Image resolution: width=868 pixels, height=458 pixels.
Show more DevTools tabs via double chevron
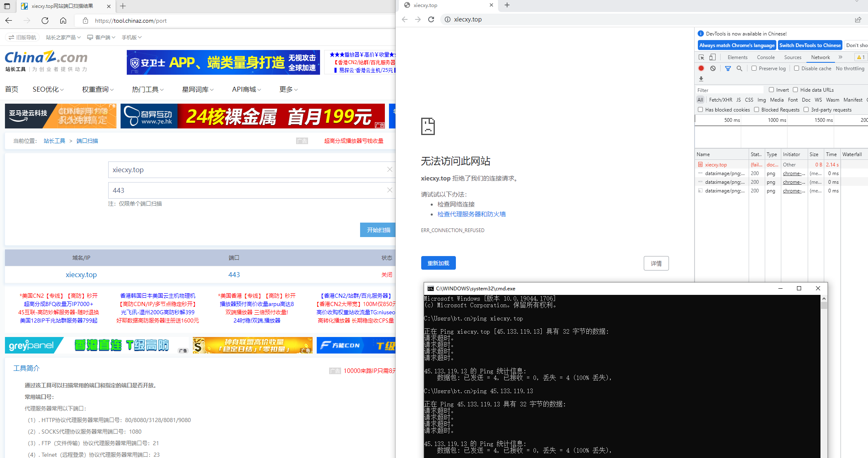pyautogui.click(x=840, y=57)
